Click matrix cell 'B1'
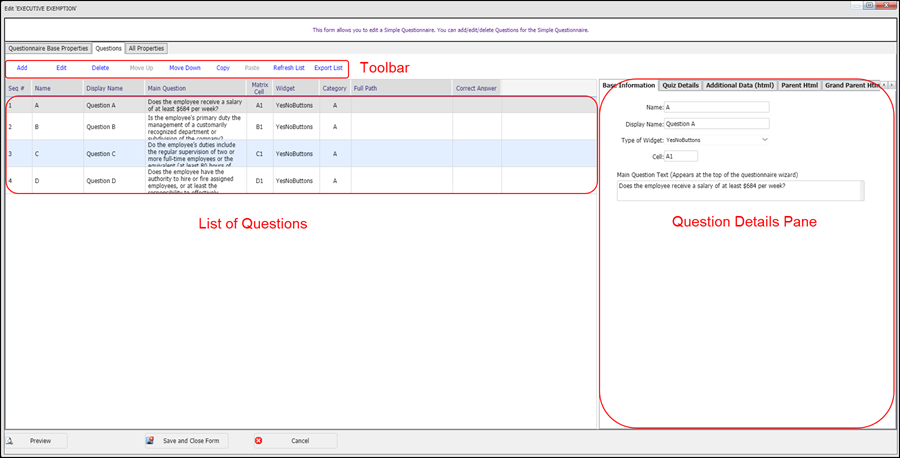The image size is (900, 458). 259,126
